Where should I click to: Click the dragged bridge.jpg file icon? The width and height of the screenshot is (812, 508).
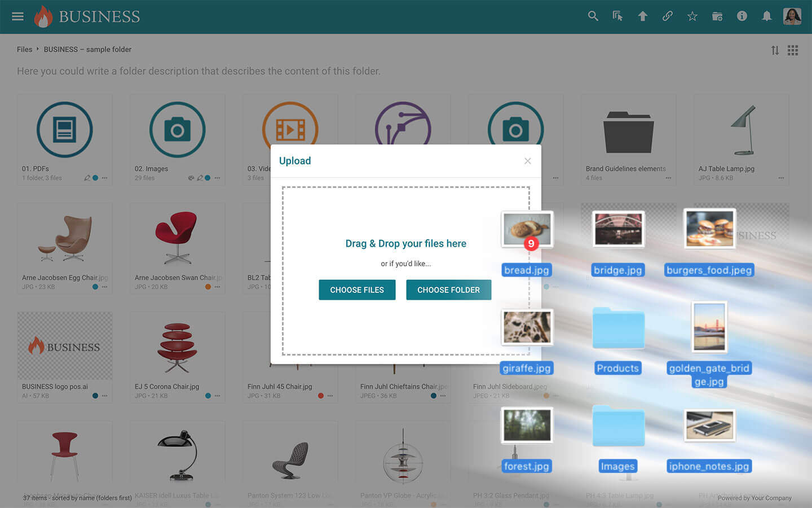(618, 229)
